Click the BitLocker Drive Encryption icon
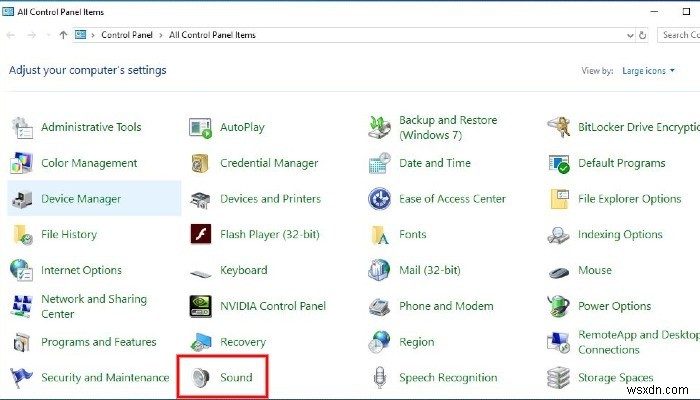Image resolution: width=700 pixels, height=400 pixels. tap(558, 128)
